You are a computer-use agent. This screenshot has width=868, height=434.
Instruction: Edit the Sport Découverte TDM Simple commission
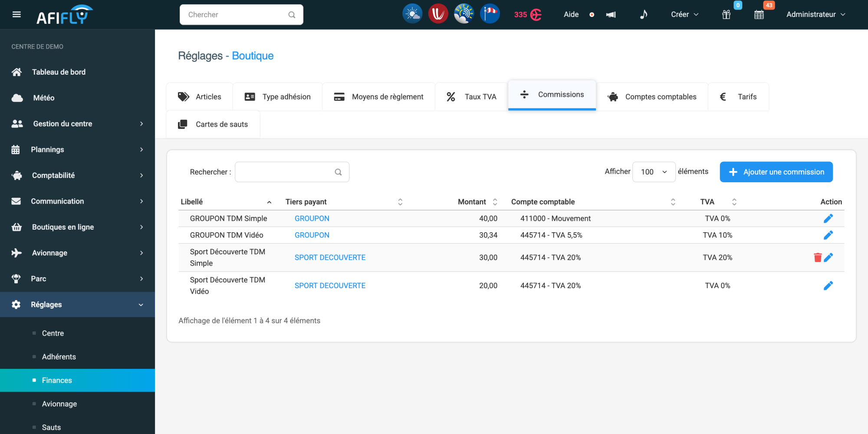click(828, 257)
